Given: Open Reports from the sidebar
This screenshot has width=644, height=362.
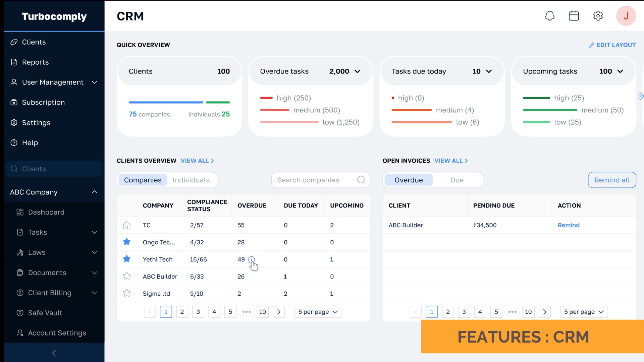Looking at the screenshot, I should tap(35, 62).
